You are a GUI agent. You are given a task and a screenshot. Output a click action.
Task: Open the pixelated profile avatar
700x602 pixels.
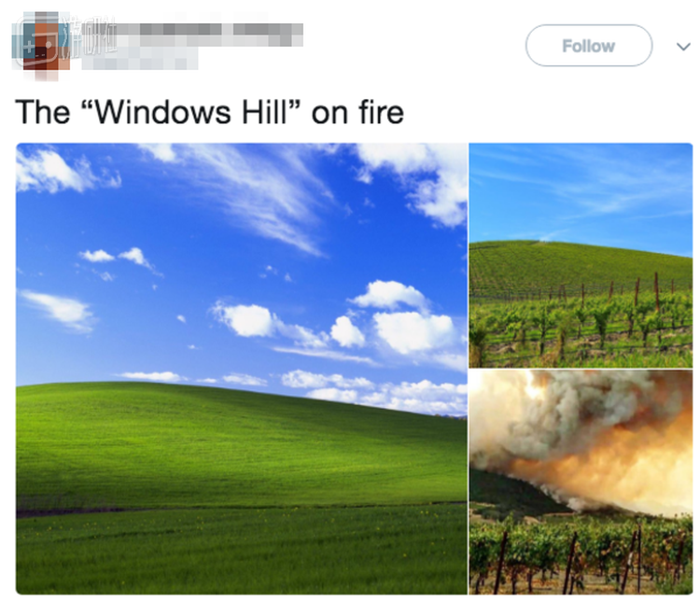coord(41,46)
